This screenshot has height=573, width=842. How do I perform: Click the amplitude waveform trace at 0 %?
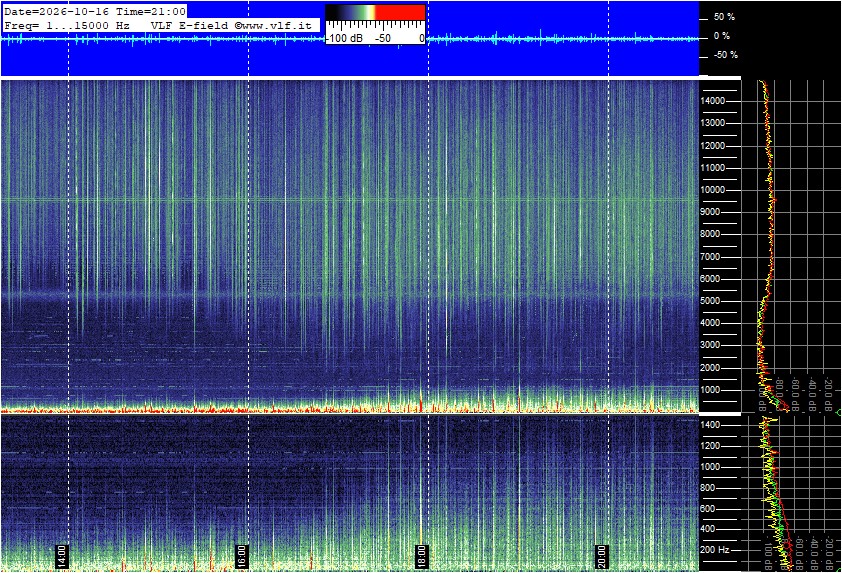[349, 39]
